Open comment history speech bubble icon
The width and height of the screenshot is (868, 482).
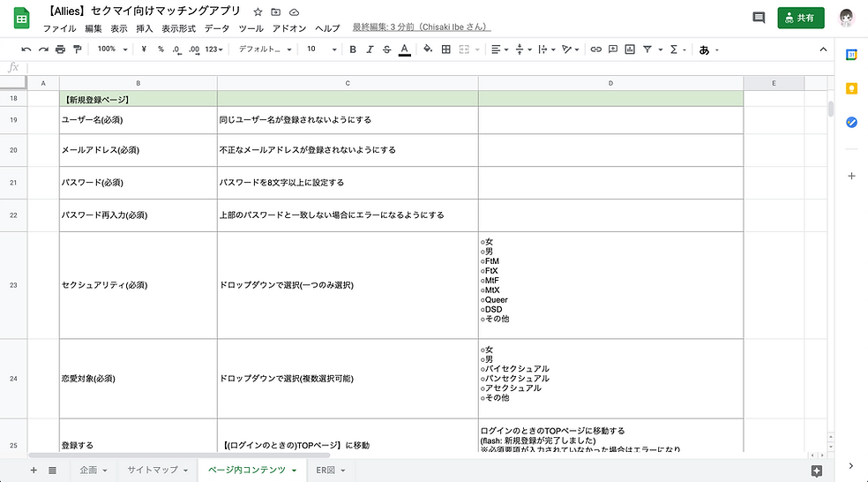click(759, 18)
